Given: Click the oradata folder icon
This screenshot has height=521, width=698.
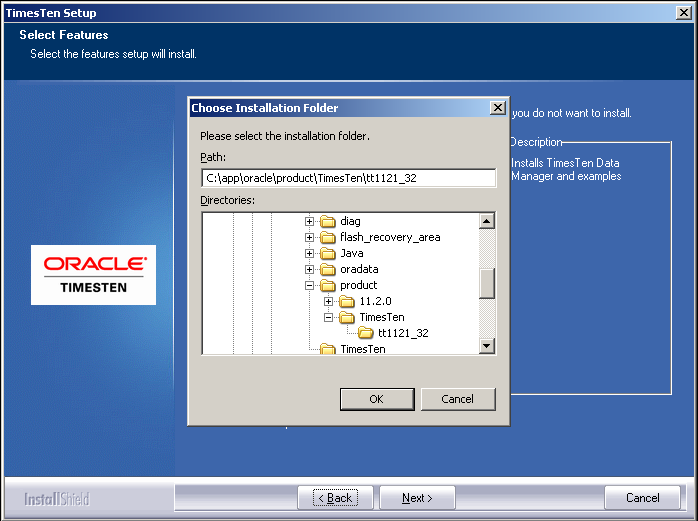Looking at the screenshot, I should click(x=328, y=269).
